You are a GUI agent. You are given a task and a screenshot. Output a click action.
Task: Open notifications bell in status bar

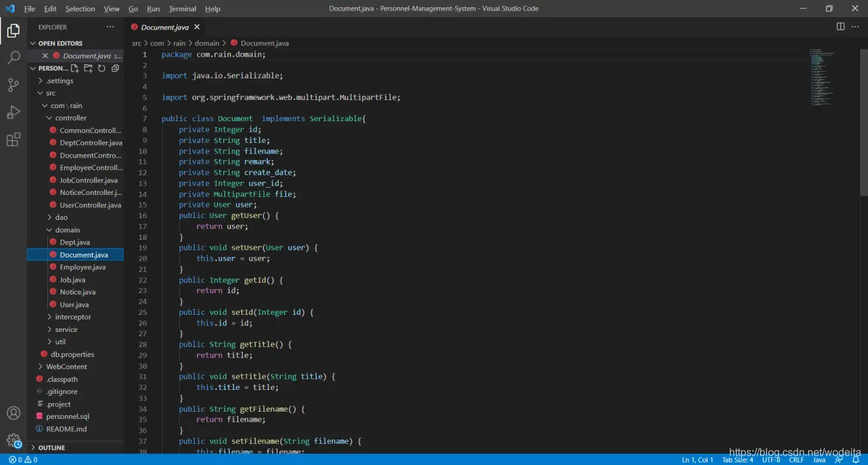click(x=855, y=460)
